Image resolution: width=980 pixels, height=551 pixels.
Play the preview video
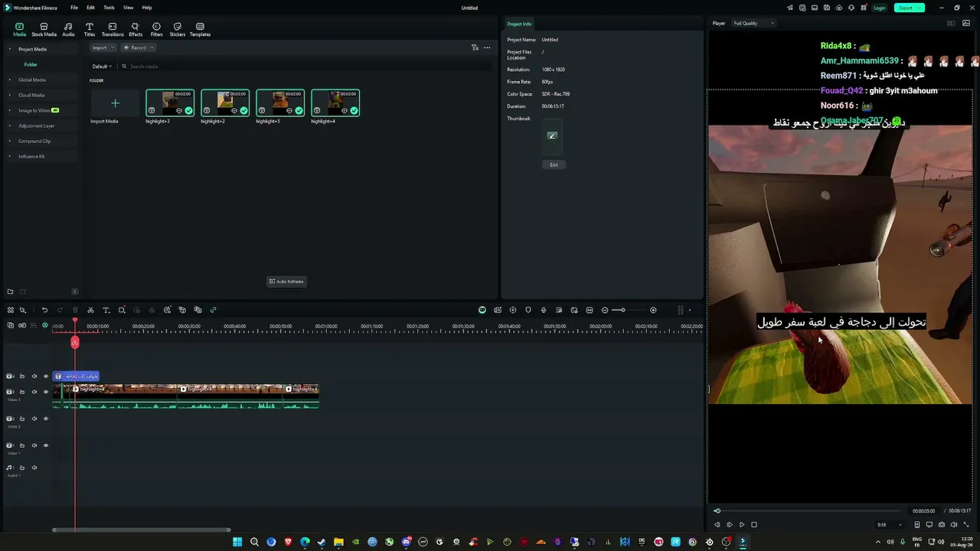[741, 525]
